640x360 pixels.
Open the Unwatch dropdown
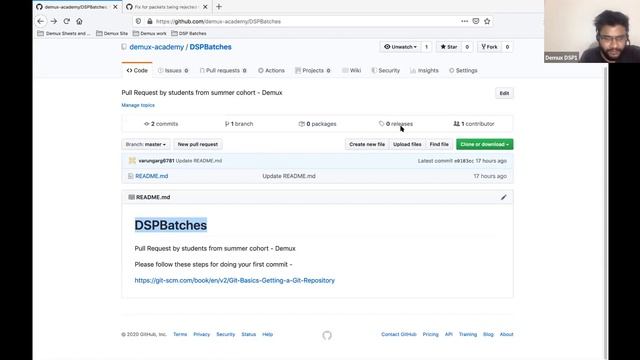point(400,47)
